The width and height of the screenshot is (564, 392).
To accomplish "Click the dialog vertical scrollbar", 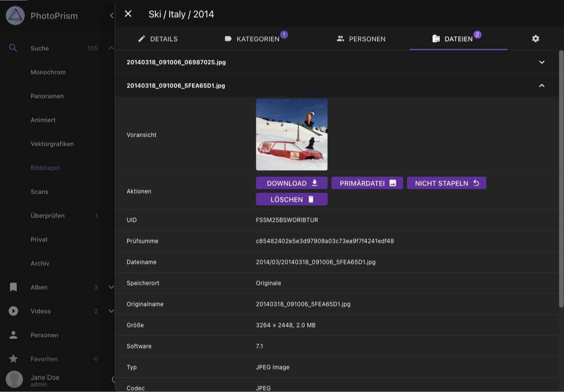I will point(561,179).
